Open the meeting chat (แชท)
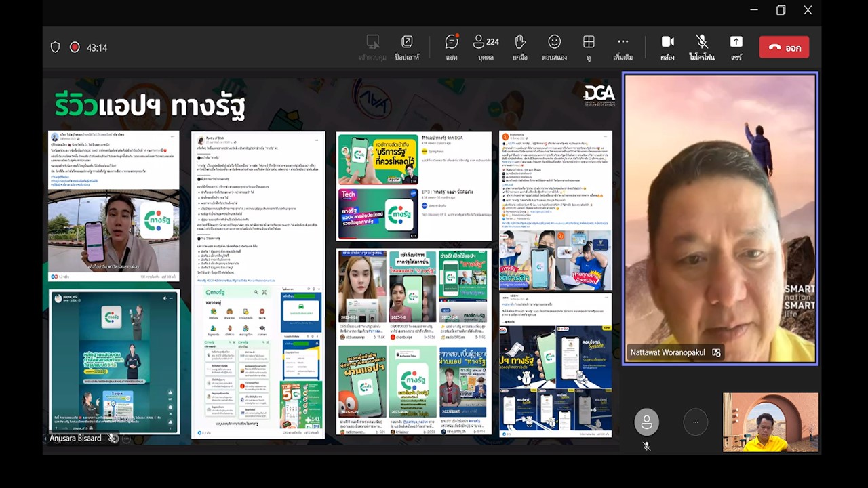The height and width of the screenshot is (488, 868). [x=452, y=47]
